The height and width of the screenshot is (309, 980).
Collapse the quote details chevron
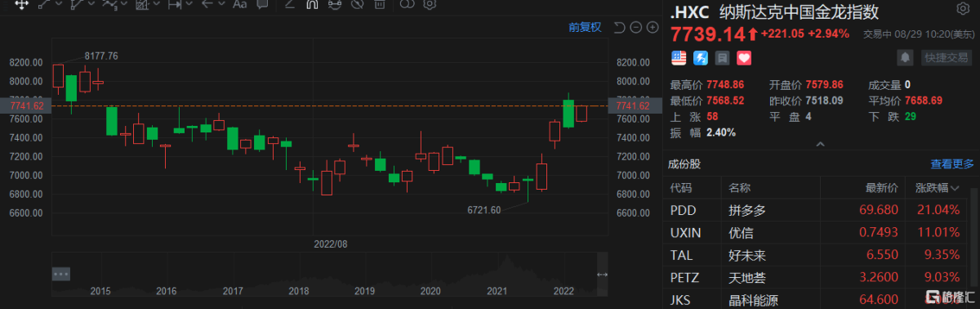(819, 145)
